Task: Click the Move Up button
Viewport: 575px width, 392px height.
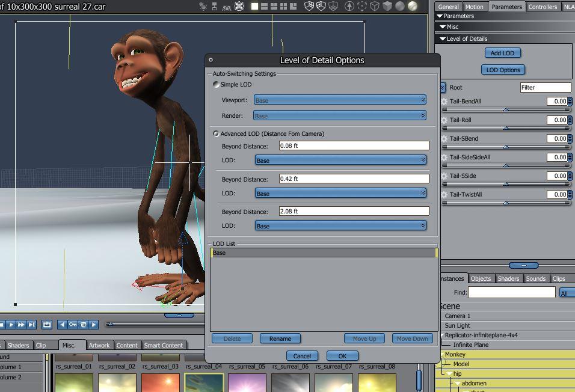Action: click(x=364, y=338)
